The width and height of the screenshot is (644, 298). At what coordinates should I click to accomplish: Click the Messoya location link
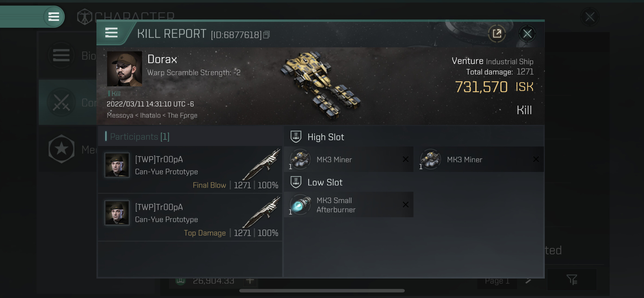[x=120, y=115]
